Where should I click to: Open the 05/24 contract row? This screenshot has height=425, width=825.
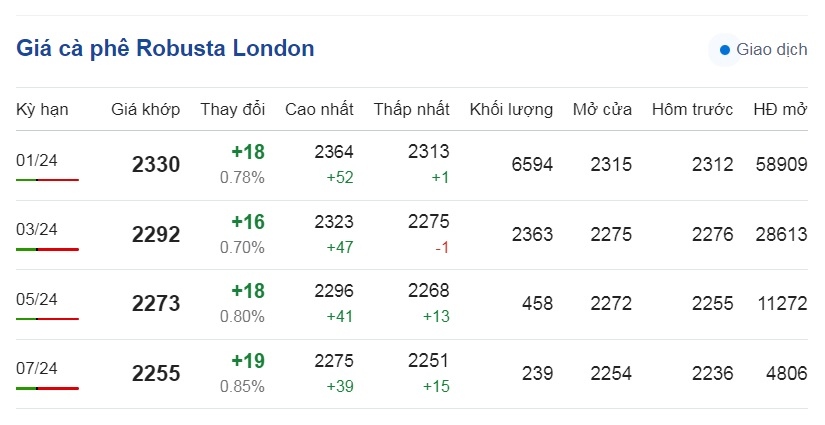pos(412,304)
